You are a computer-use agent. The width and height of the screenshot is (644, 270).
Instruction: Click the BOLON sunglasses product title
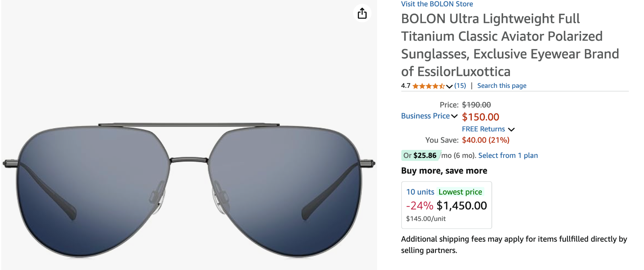click(510, 45)
